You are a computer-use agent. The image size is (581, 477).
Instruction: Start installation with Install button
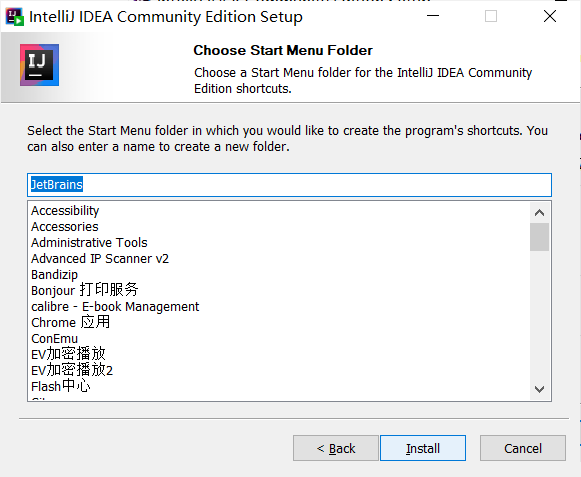[x=423, y=448]
